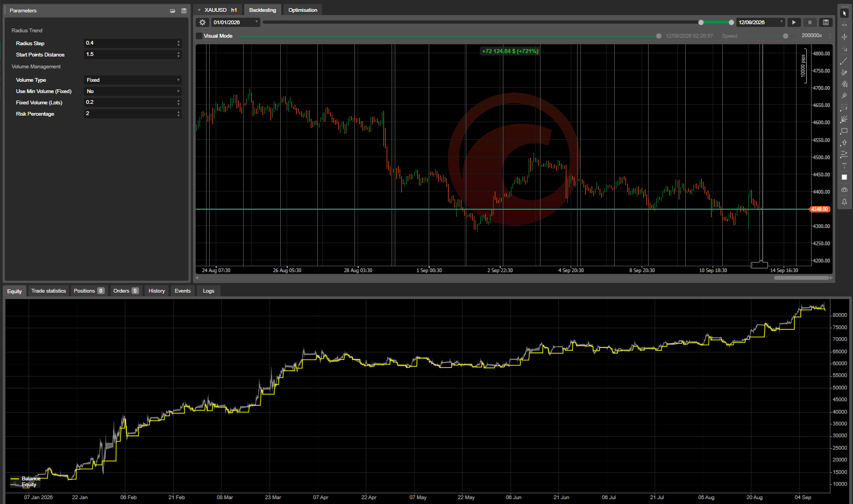Open the Events tab
853x504 pixels.
pos(183,291)
